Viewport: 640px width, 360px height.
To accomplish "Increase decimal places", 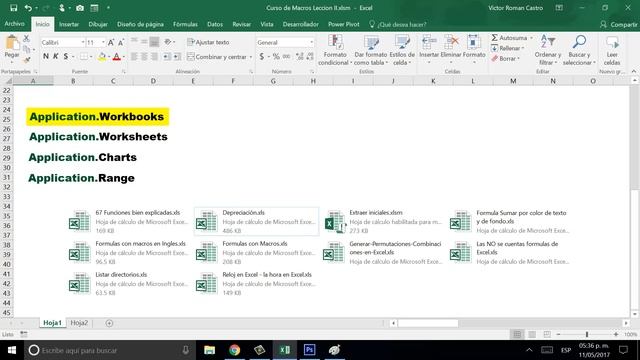I will (300, 57).
